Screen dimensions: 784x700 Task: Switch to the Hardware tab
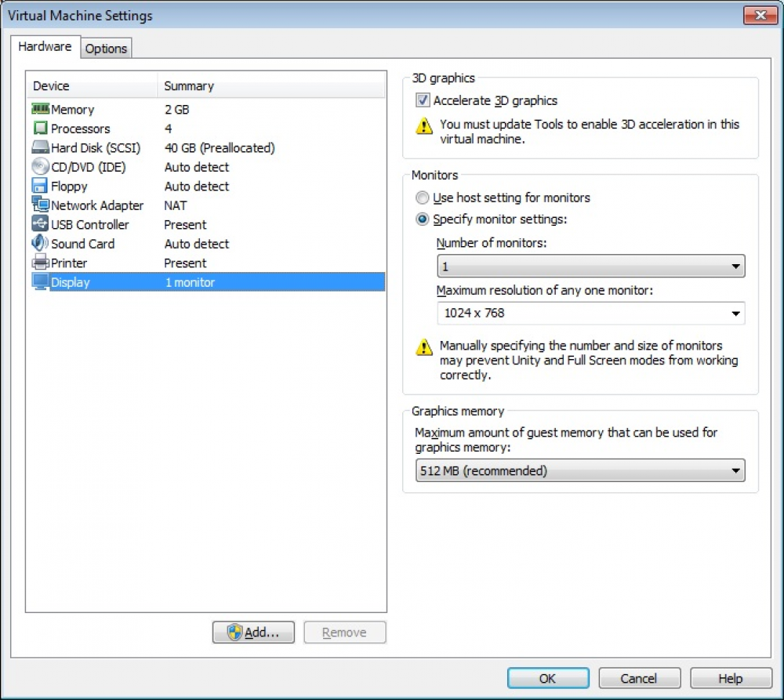pos(45,47)
